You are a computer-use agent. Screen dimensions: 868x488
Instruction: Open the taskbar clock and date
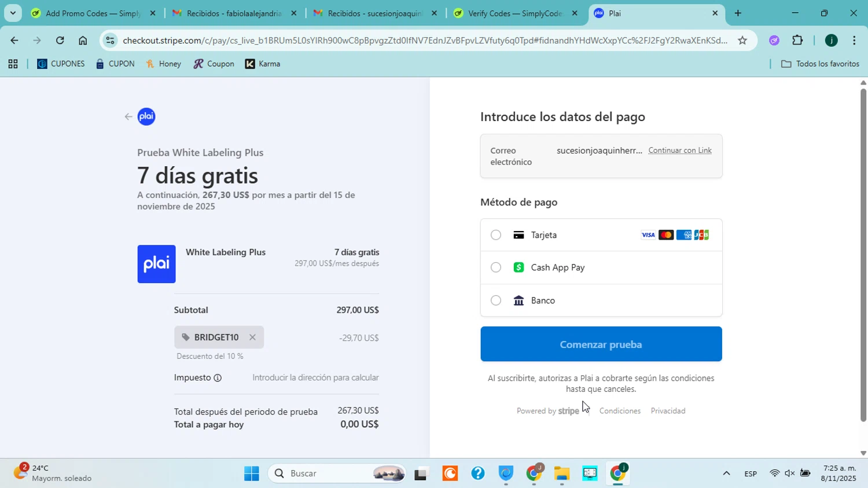(x=839, y=474)
